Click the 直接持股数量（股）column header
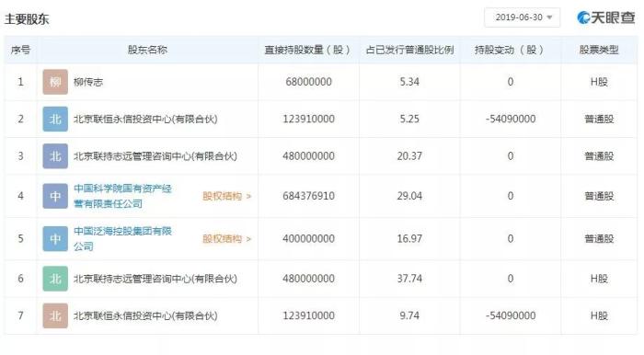 pos(308,50)
